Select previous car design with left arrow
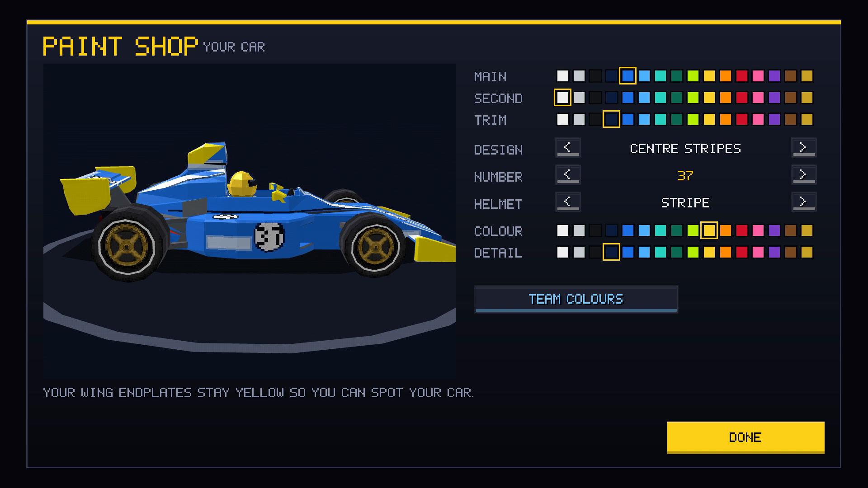The height and width of the screenshot is (488, 868). pyautogui.click(x=568, y=148)
